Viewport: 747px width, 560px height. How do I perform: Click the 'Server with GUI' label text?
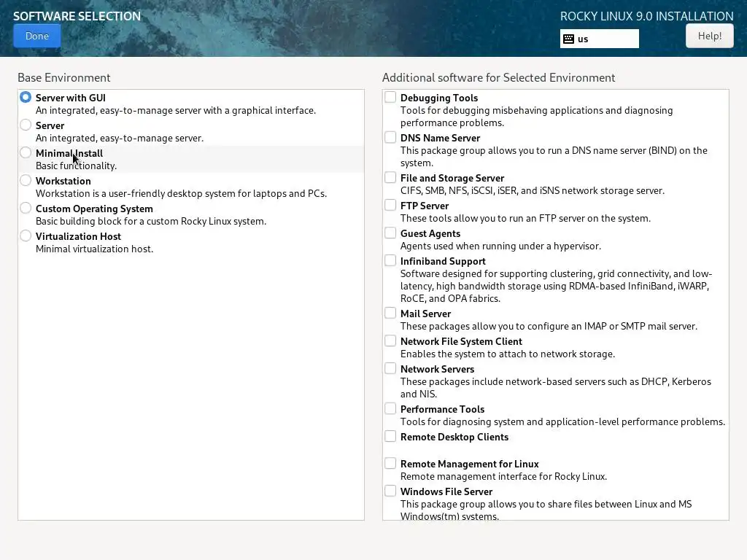(71, 98)
